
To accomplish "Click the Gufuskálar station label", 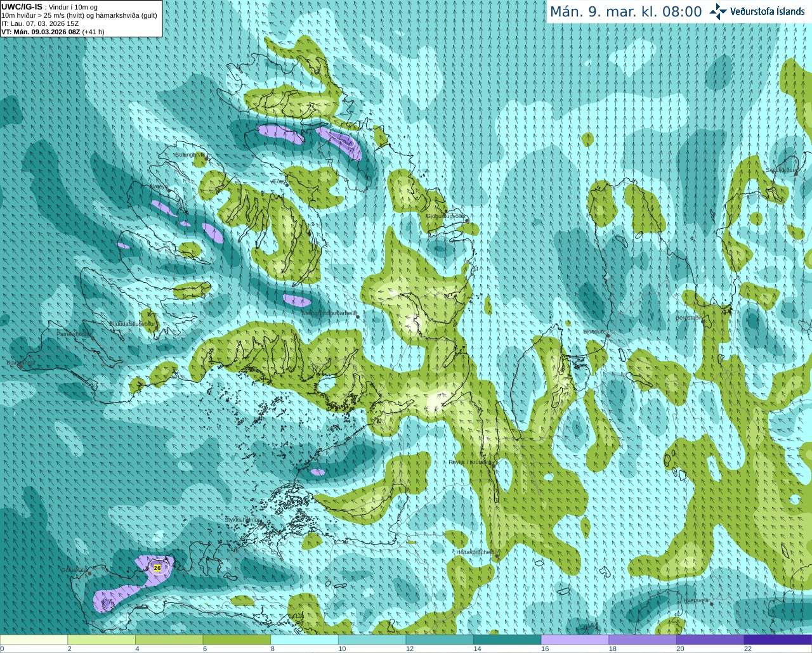I will (74, 570).
